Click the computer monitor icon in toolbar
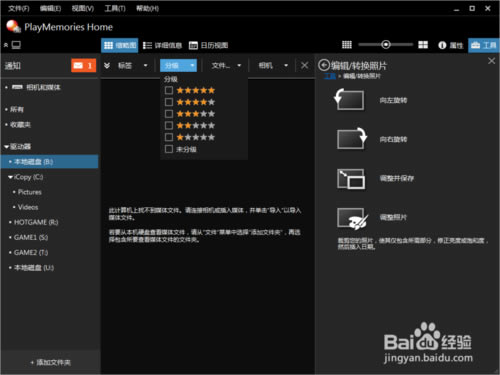Screen dimensions: 500x375 16,45
